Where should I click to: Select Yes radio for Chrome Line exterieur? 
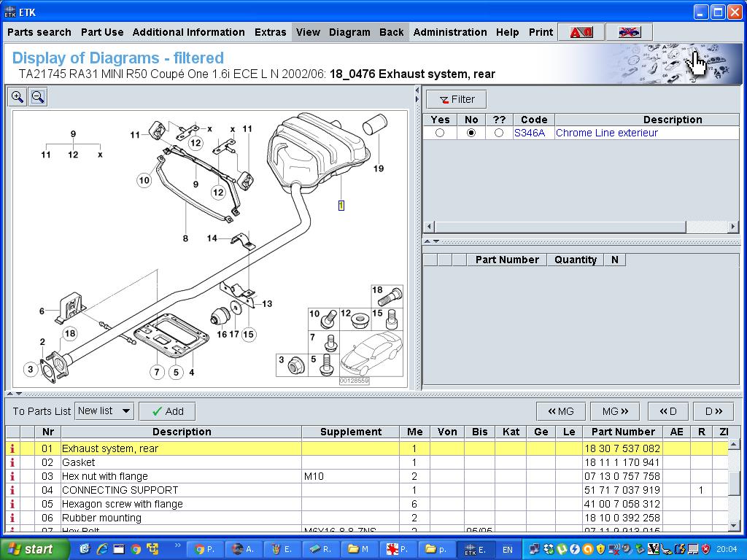point(440,133)
